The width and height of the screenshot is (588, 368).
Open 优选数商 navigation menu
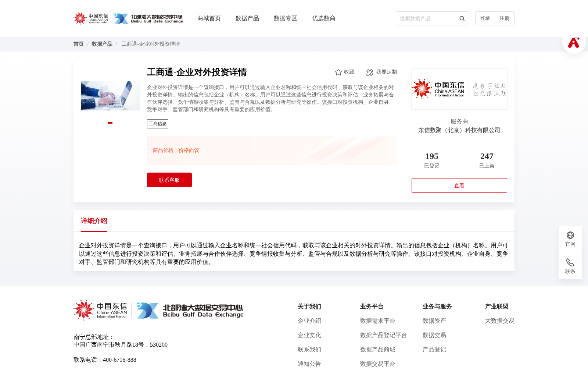pyautogui.click(x=324, y=18)
